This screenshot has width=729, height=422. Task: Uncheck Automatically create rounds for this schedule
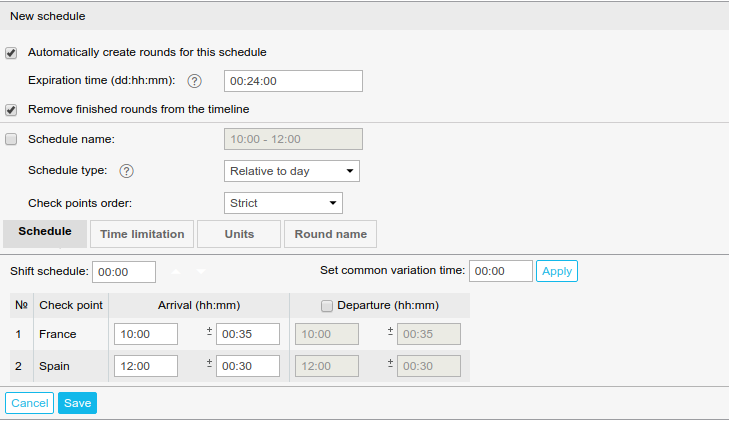[12, 52]
